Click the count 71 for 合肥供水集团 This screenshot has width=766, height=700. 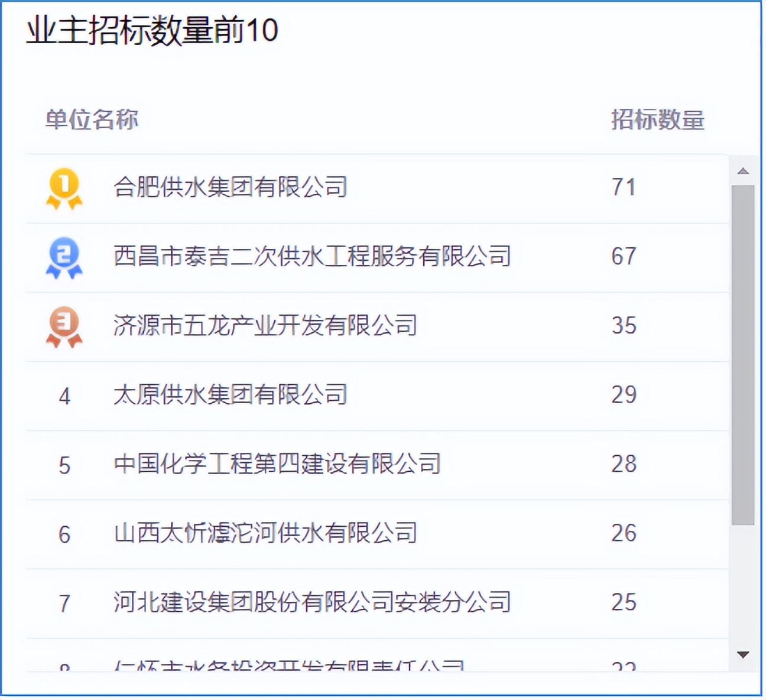pyautogui.click(x=622, y=187)
